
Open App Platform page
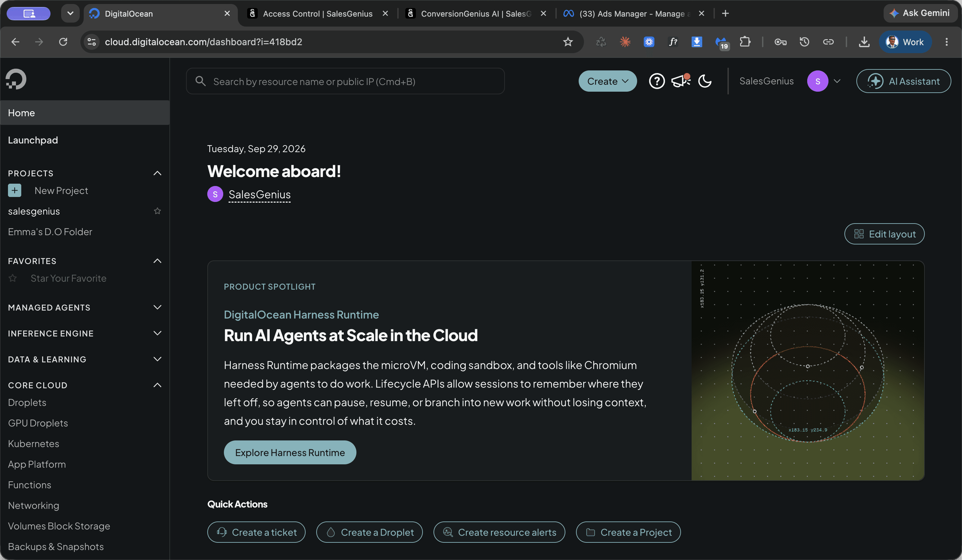(x=37, y=464)
